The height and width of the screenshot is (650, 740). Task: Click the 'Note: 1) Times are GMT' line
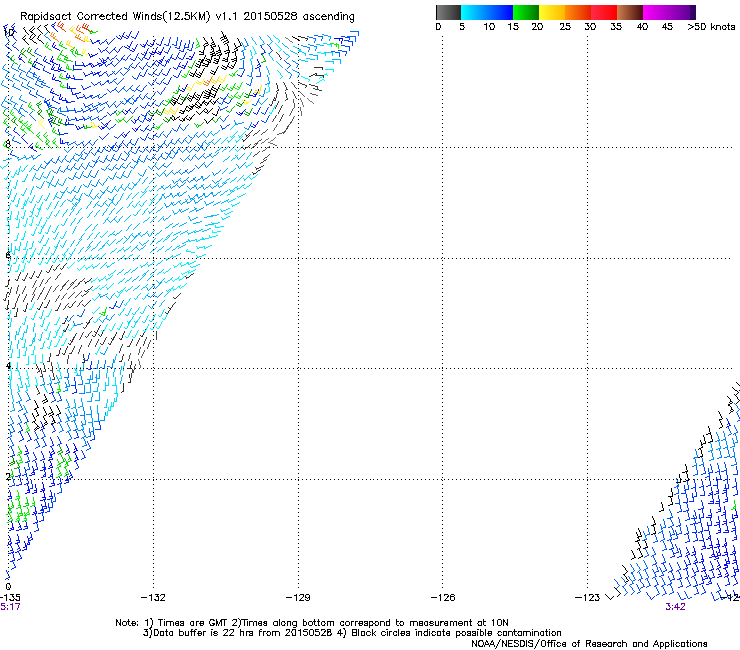[312, 623]
